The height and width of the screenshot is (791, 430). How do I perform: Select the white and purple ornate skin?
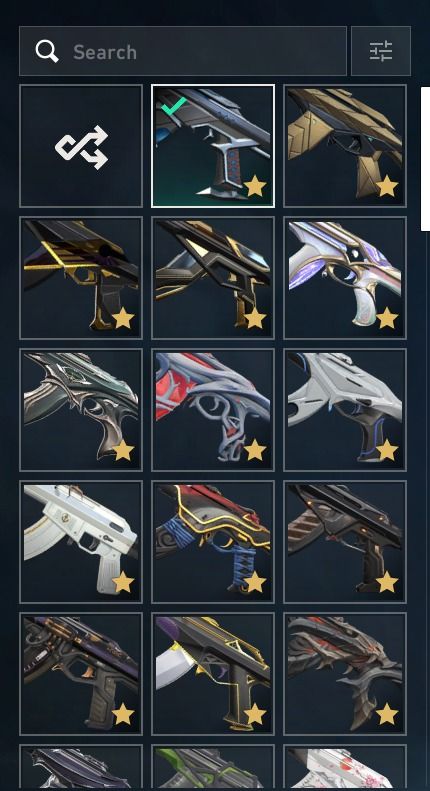click(x=345, y=278)
